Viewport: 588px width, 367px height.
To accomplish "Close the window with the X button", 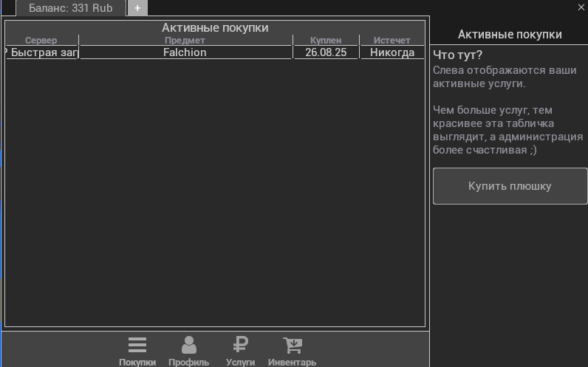I will (x=581, y=7).
